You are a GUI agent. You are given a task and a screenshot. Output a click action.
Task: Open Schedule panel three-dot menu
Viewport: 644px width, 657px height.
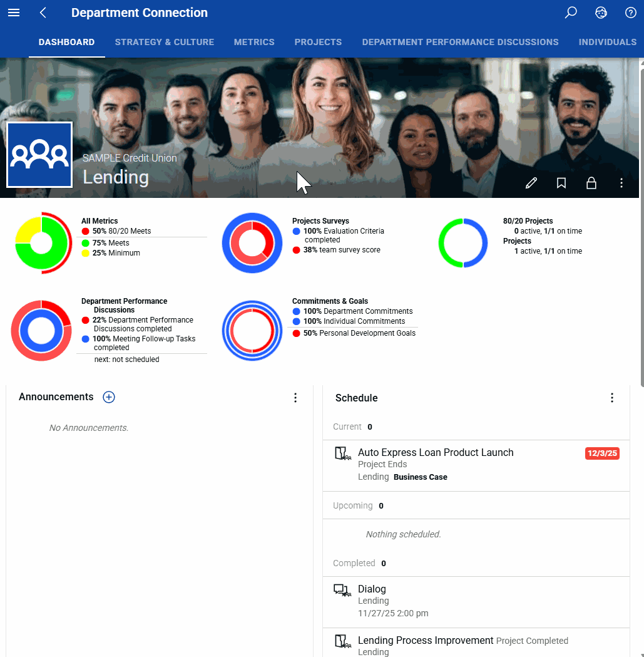click(x=611, y=398)
